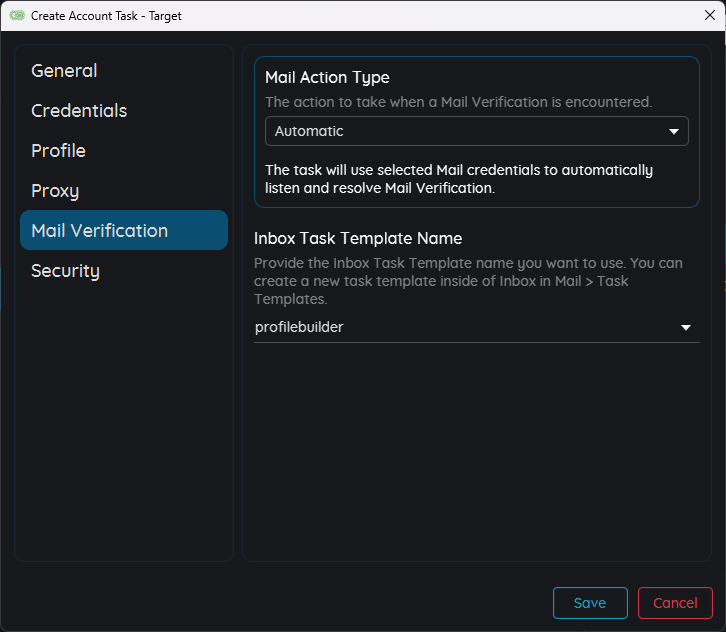Click the app icon in the title bar
The height and width of the screenshot is (632, 726).
[x=16, y=16]
